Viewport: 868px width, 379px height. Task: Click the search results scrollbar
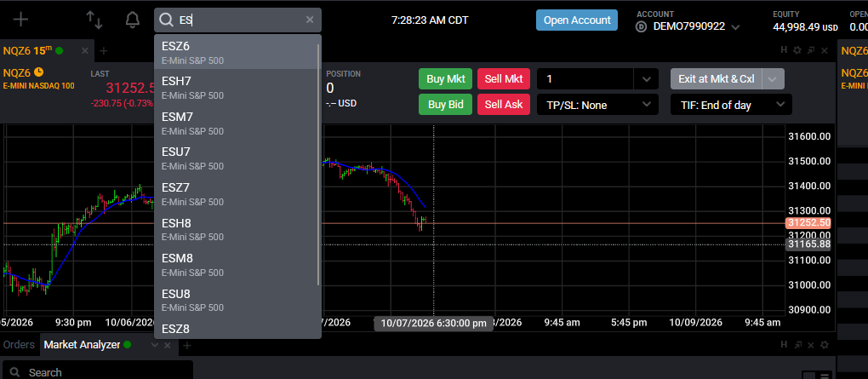tap(318, 164)
